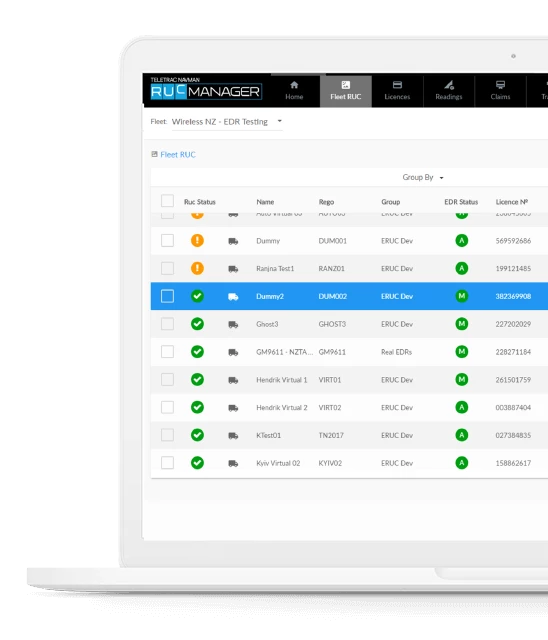
Task: Click the Dummy row truck icon
Action: (x=233, y=241)
